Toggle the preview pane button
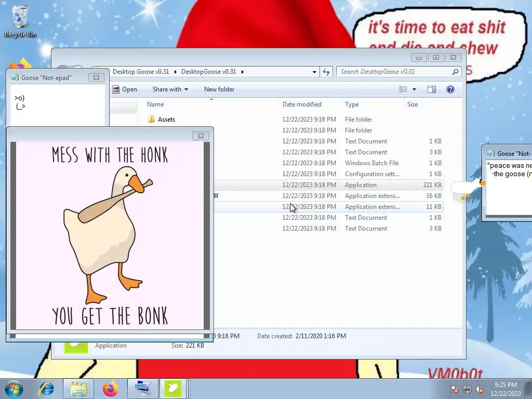The height and width of the screenshot is (399, 532). click(x=432, y=89)
